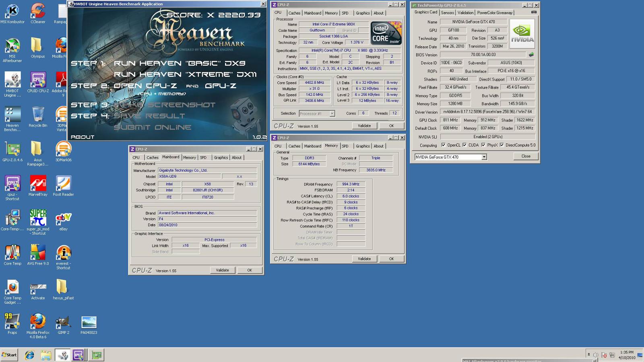Click DRAM Frequency value 994.3 MHz
The width and height of the screenshot is (644, 362).
tap(351, 184)
